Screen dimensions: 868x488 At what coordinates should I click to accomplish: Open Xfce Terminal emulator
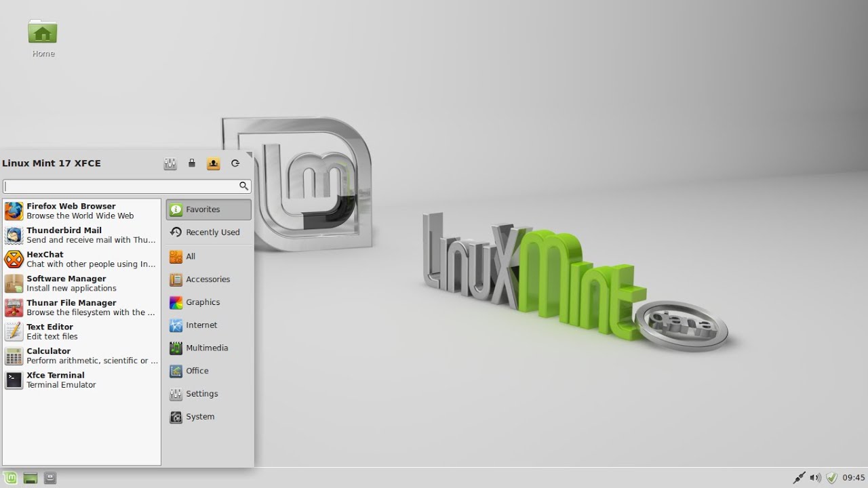click(81, 380)
